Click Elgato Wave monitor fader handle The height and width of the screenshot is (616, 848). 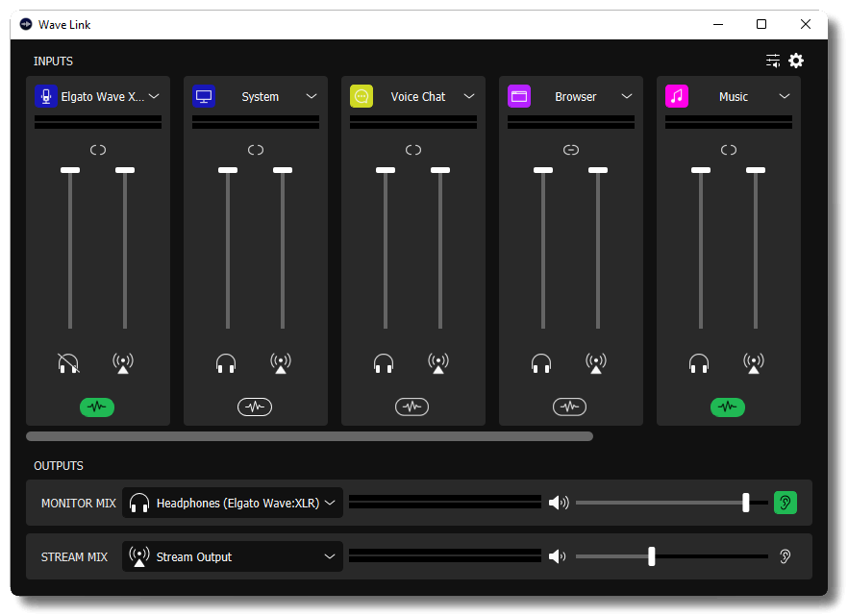[70, 170]
